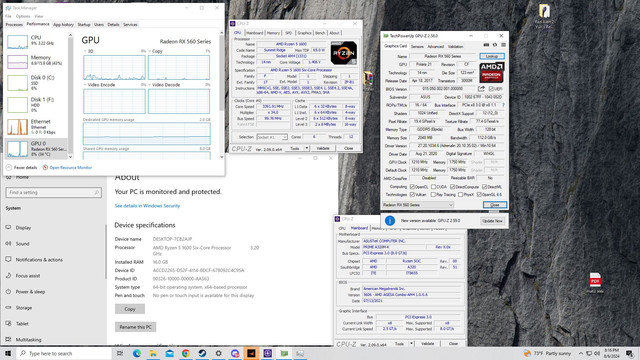Click the Find a setting search box
Viewport: 640px width, 360px height.
53,192
